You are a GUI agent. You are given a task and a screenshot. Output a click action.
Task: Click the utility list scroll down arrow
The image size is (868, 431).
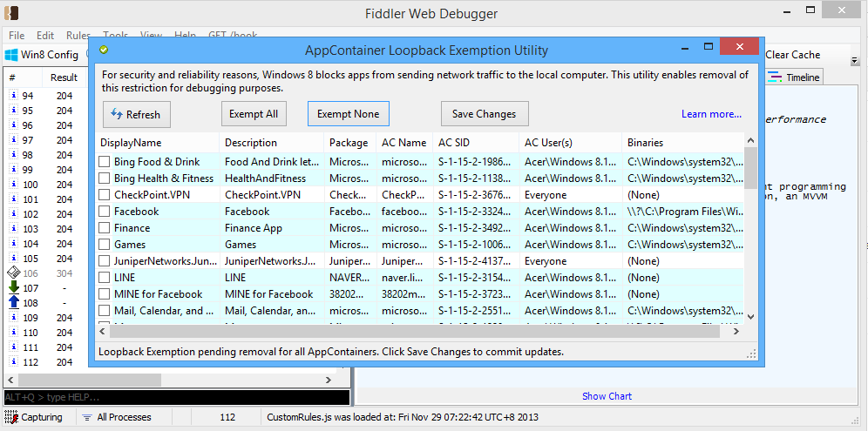pos(750,316)
